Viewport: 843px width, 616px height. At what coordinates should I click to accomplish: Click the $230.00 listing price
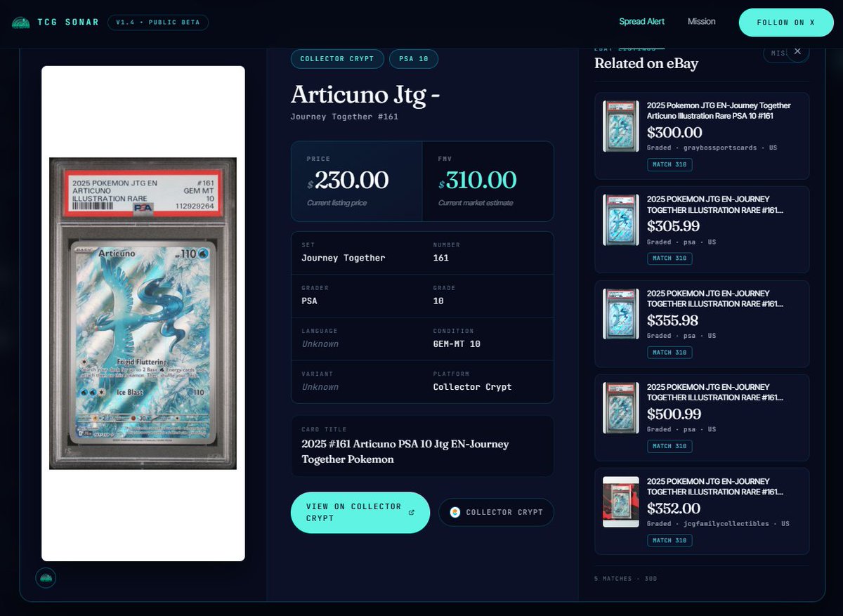tap(348, 181)
